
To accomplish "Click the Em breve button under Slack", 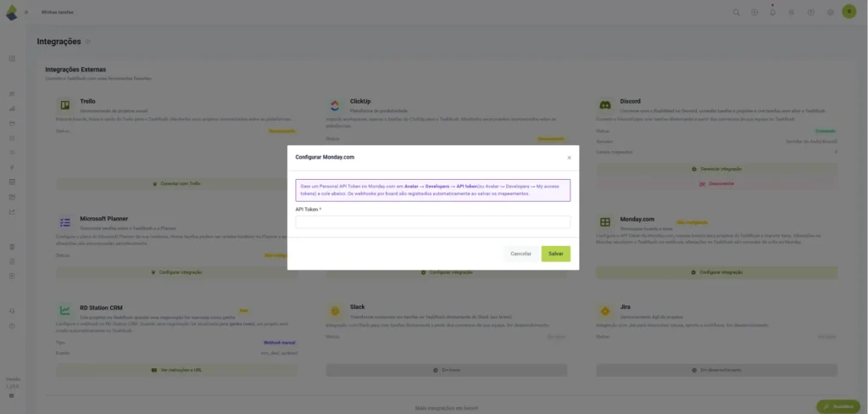I will pos(446,370).
